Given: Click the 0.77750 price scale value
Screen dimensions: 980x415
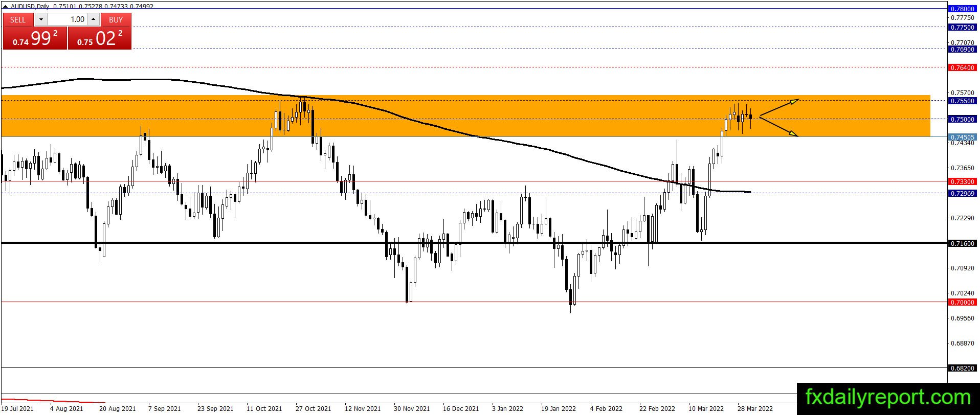Looking at the screenshot, I should point(962,17).
